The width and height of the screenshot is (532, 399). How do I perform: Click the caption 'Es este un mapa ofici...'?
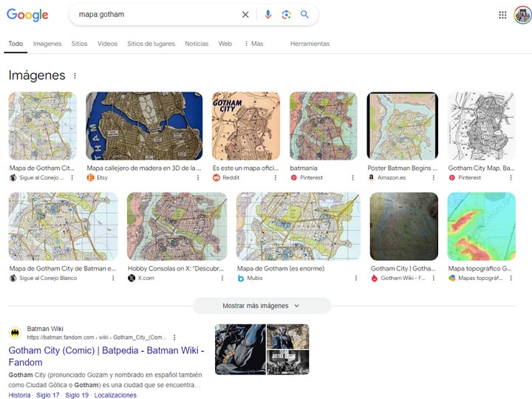[x=245, y=168]
